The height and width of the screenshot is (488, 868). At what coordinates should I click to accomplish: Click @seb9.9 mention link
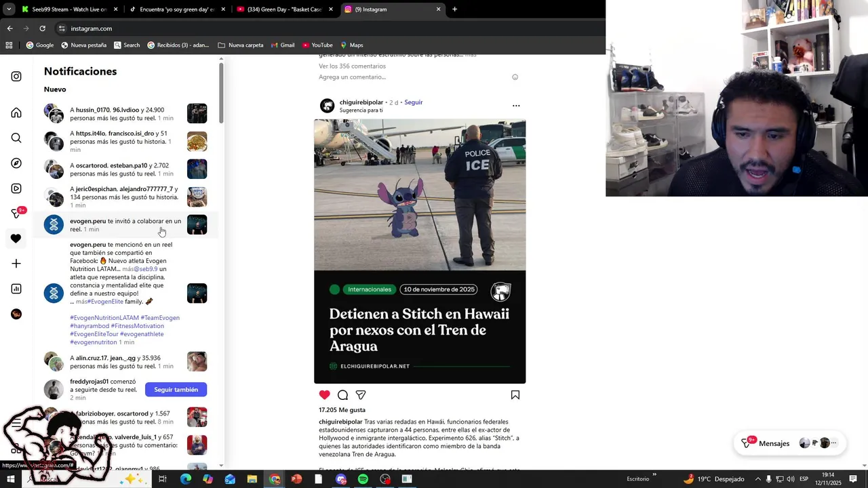146,269
